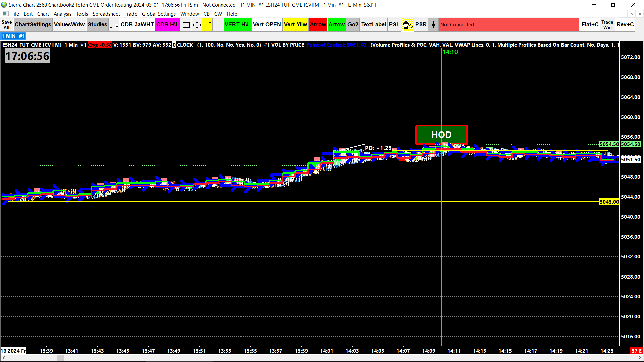This screenshot has width=644, height=362.
Task: Click the Save All button
Action: (7, 25)
